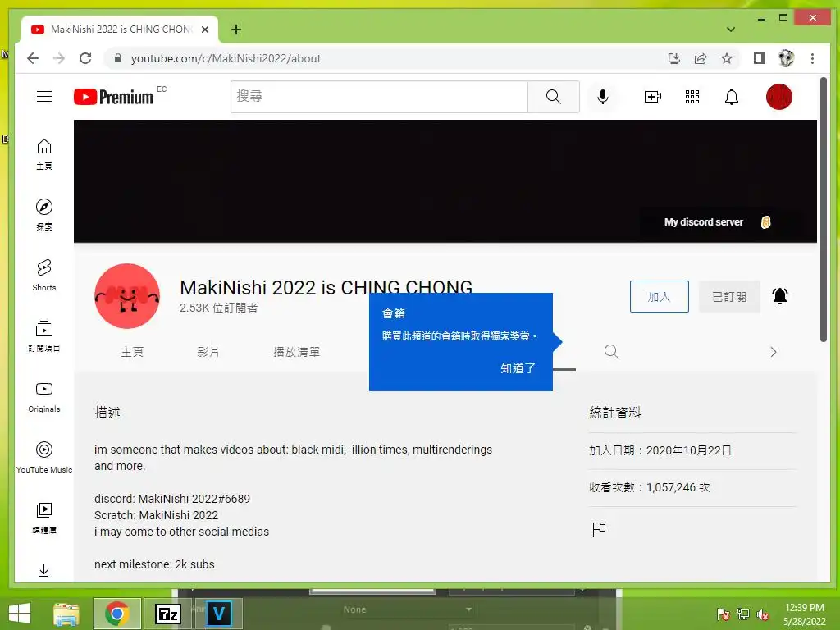Image resolution: width=840 pixels, height=630 pixels.
Task: Activate voice search microphone
Action: [603, 97]
